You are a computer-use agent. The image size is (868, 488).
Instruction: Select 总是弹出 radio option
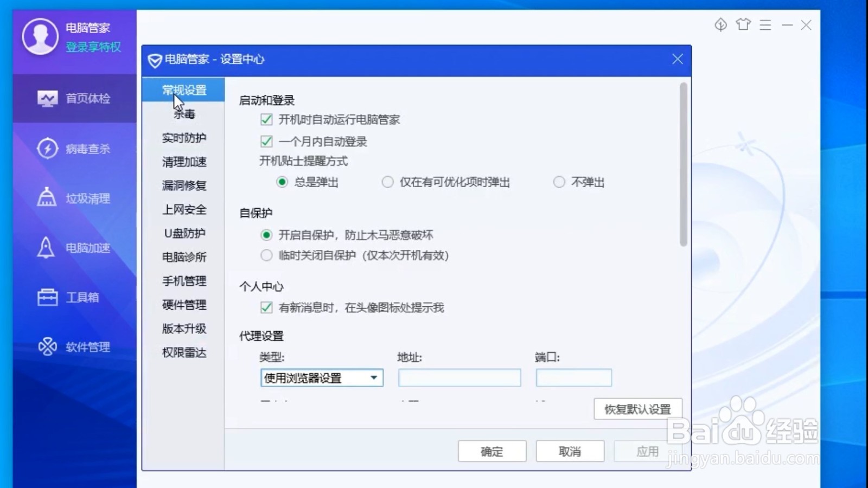pos(282,182)
